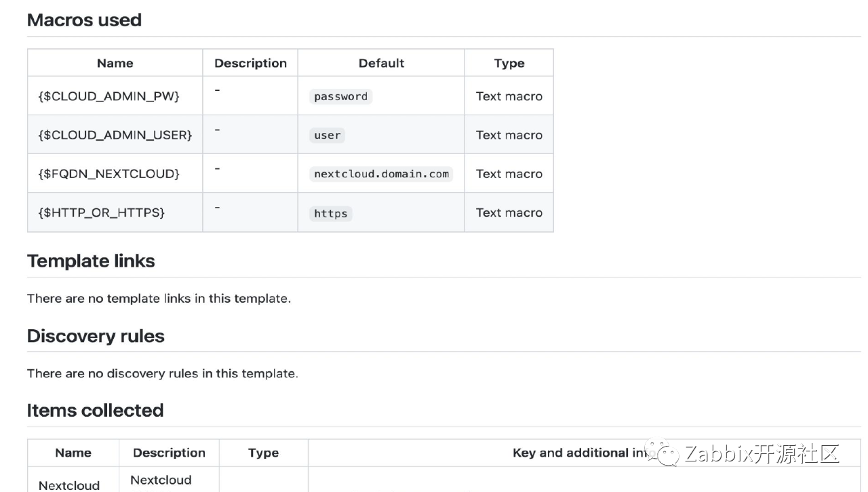Click the Default column header
868x492 pixels.
coord(381,63)
